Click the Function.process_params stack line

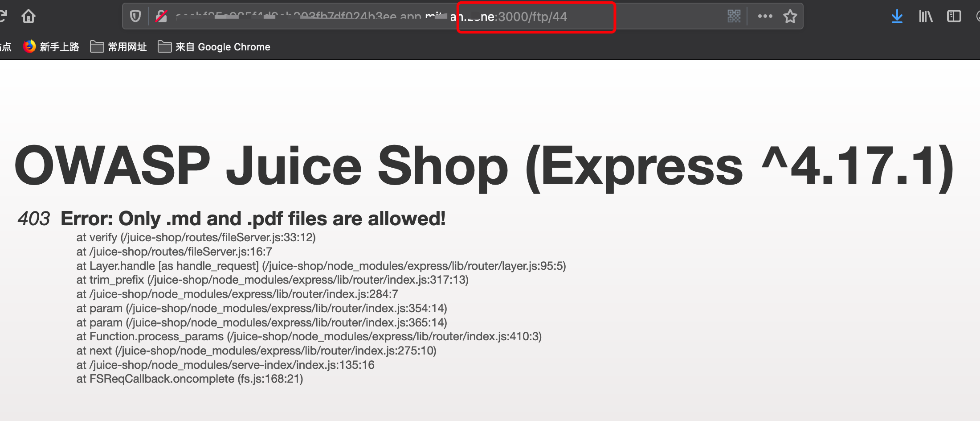[x=309, y=336]
